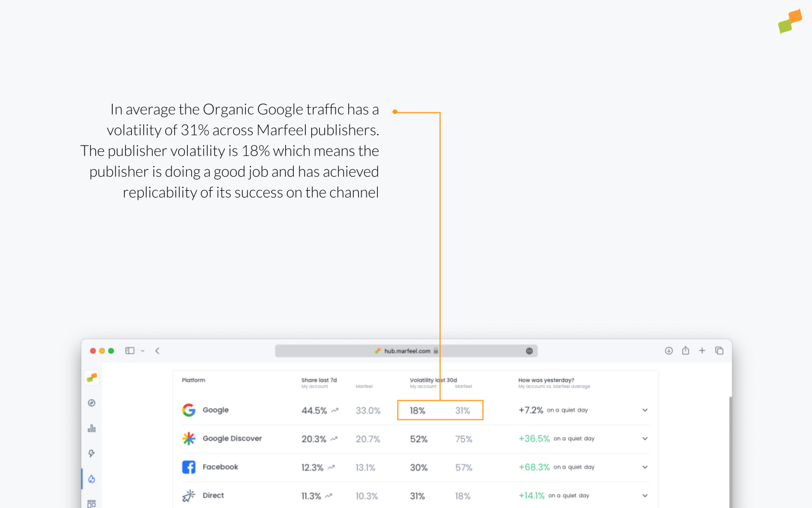Click the Share icon in browser toolbar
812x508 pixels.
[x=686, y=351]
